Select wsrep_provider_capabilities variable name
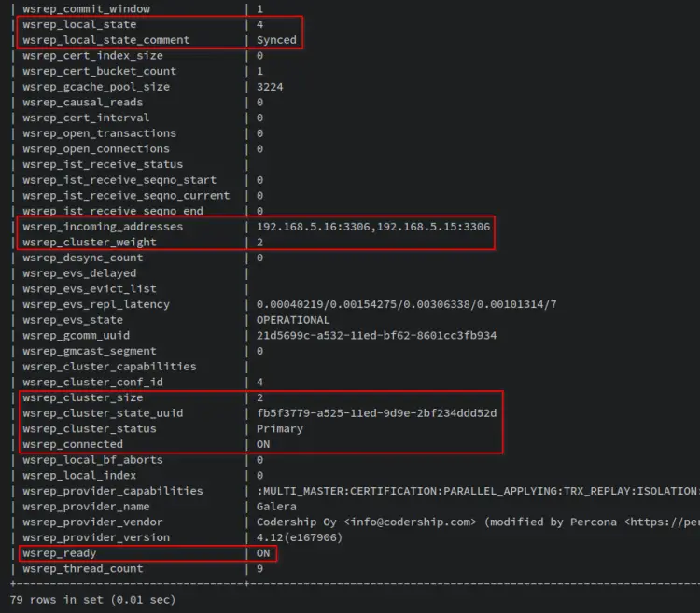Screen dimensions: 700x613 click(113, 491)
